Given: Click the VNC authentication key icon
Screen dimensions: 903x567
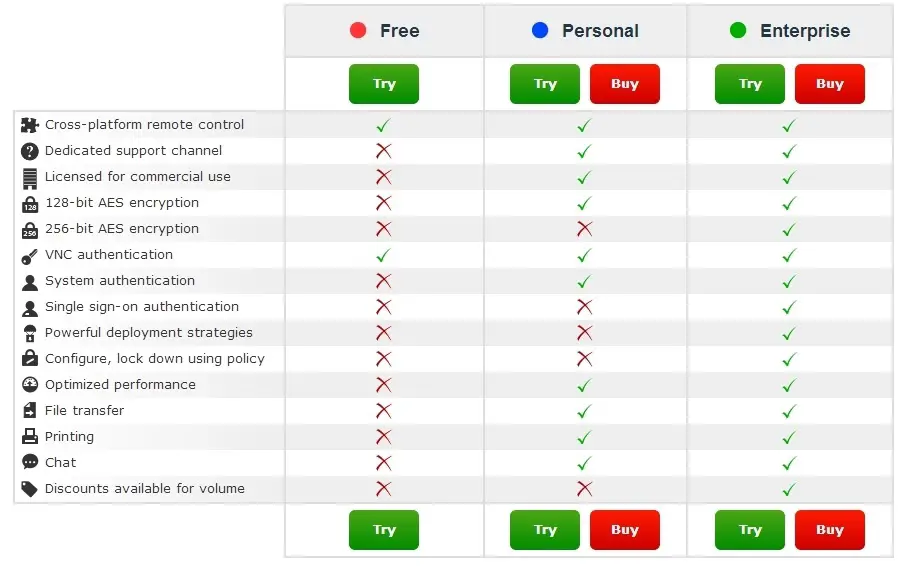Looking at the screenshot, I should click(x=29, y=255).
